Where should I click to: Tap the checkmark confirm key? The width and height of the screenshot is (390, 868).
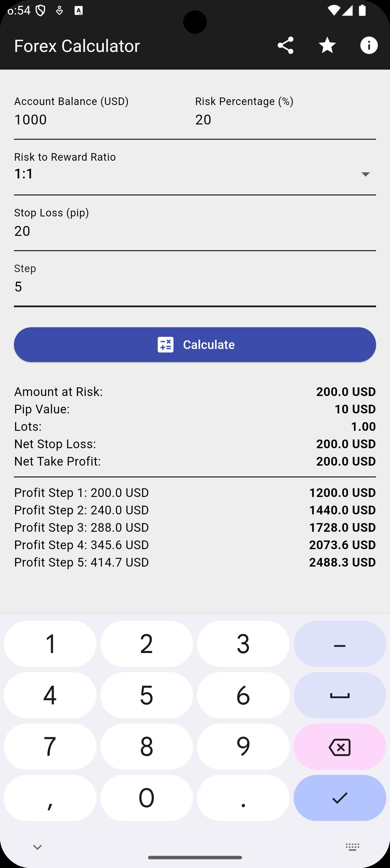340,798
